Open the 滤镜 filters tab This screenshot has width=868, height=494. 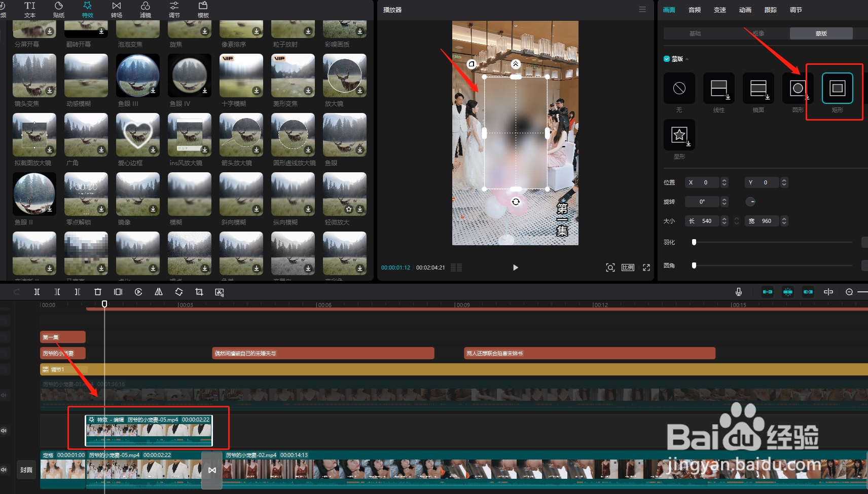[x=146, y=9]
